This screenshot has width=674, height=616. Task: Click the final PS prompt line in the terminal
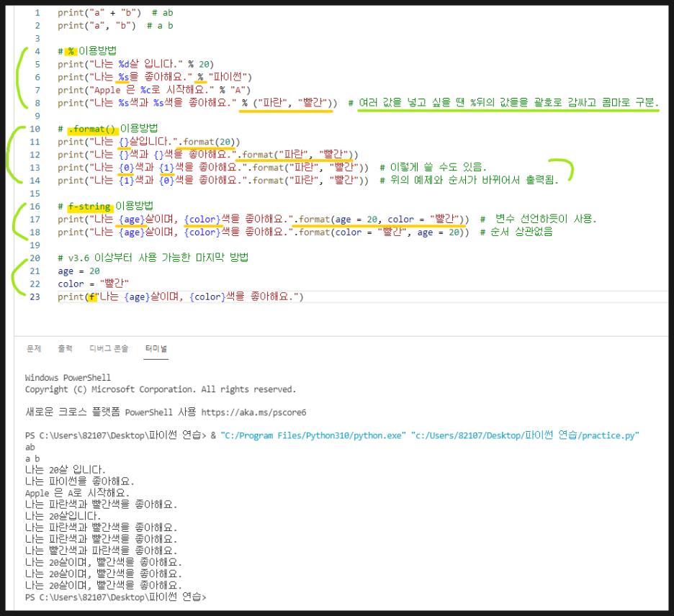[x=116, y=597]
